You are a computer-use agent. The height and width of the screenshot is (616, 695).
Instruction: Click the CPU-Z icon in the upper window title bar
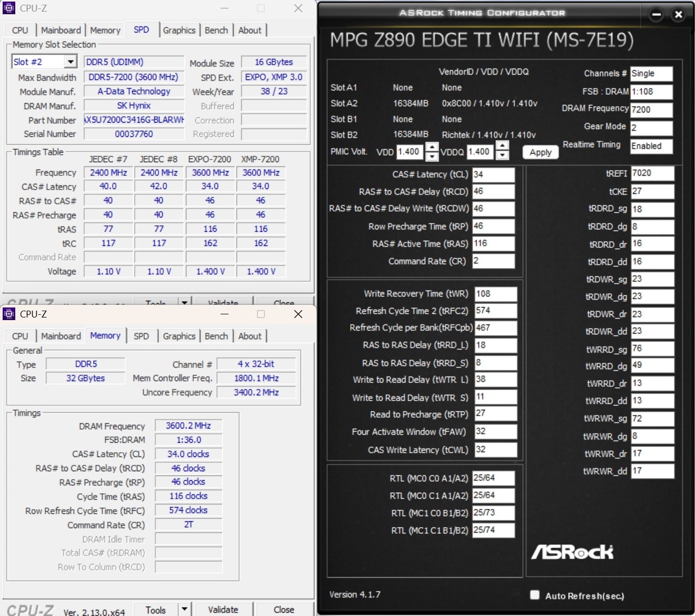(x=9, y=8)
